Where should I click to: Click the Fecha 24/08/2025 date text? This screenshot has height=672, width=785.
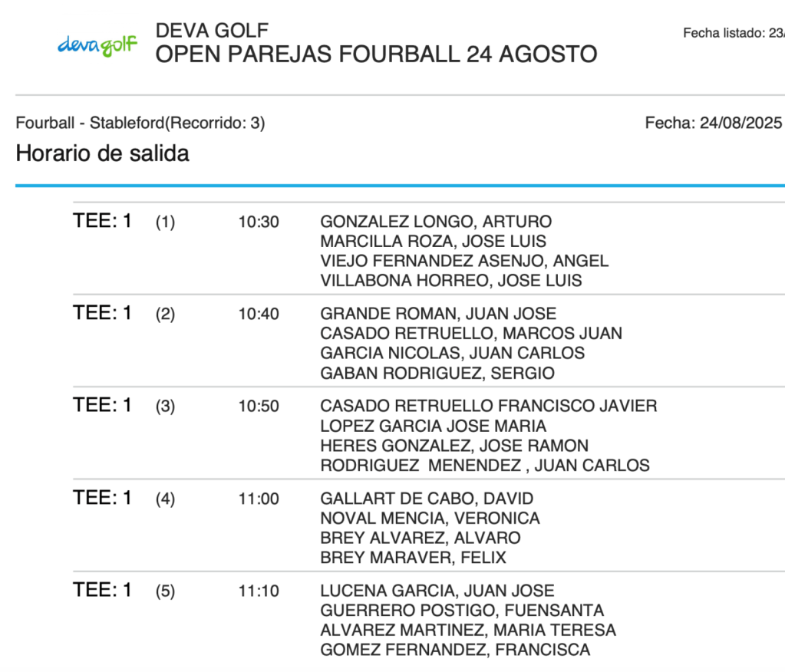pos(713,123)
